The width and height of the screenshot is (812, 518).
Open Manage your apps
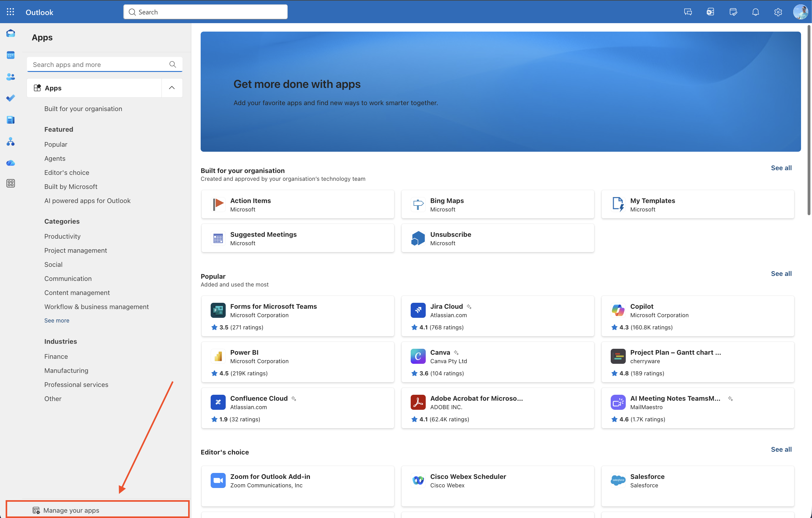98,510
